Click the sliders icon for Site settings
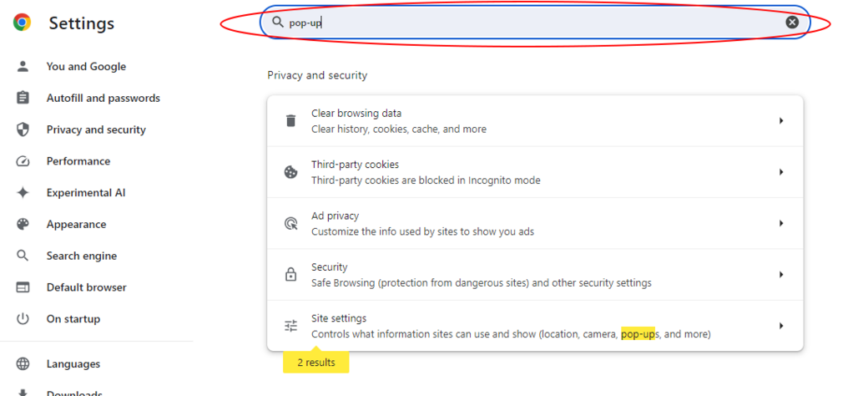Screen dimensions: 868x396 (x=290, y=326)
